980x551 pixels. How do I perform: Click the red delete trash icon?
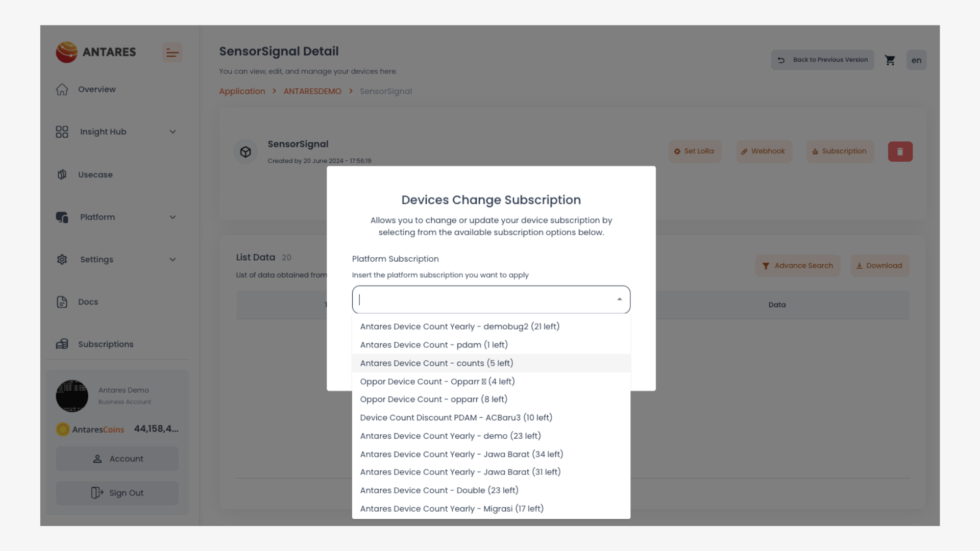click(x=900, y=152)
